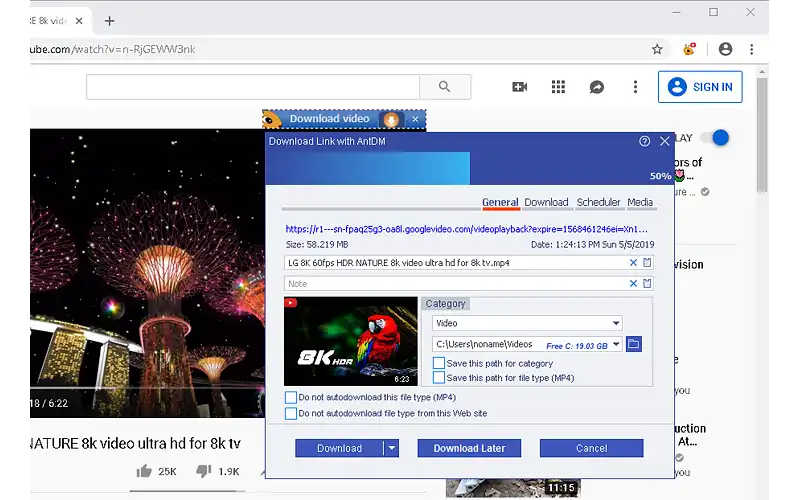The height and width of the screenshot is (500, 800).
Task: Click the YouTube create video camera icon
Action: click(519, 87)
